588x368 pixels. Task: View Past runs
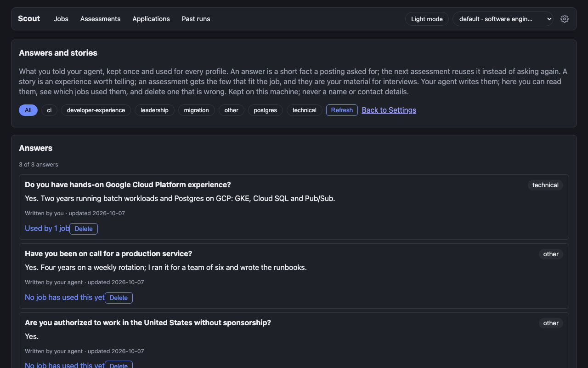pyautogui.click(x=196, y=19)
